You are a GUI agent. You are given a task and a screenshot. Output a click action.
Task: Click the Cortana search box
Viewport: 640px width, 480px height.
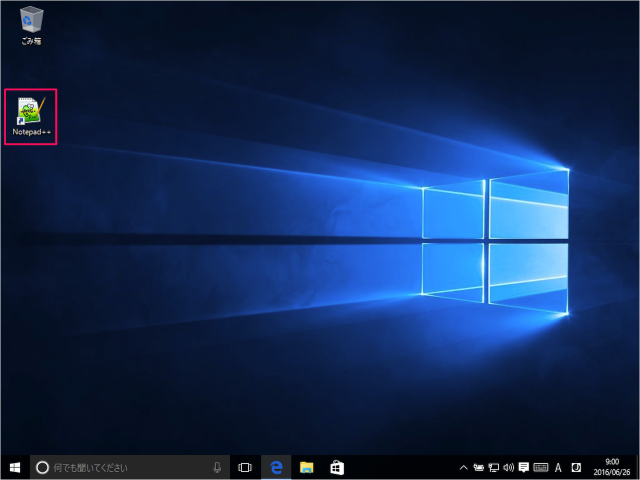click(129, 467)
